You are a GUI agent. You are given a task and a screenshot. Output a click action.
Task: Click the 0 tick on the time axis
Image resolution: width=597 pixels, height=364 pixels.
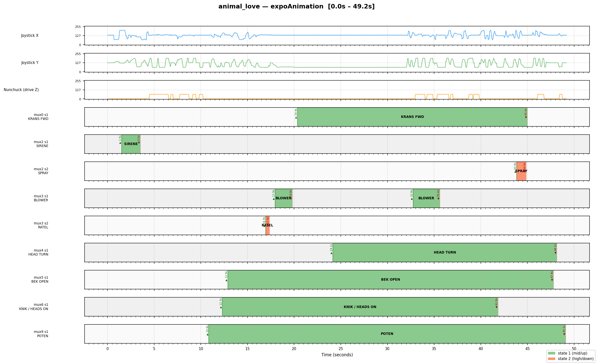point(107,349)
